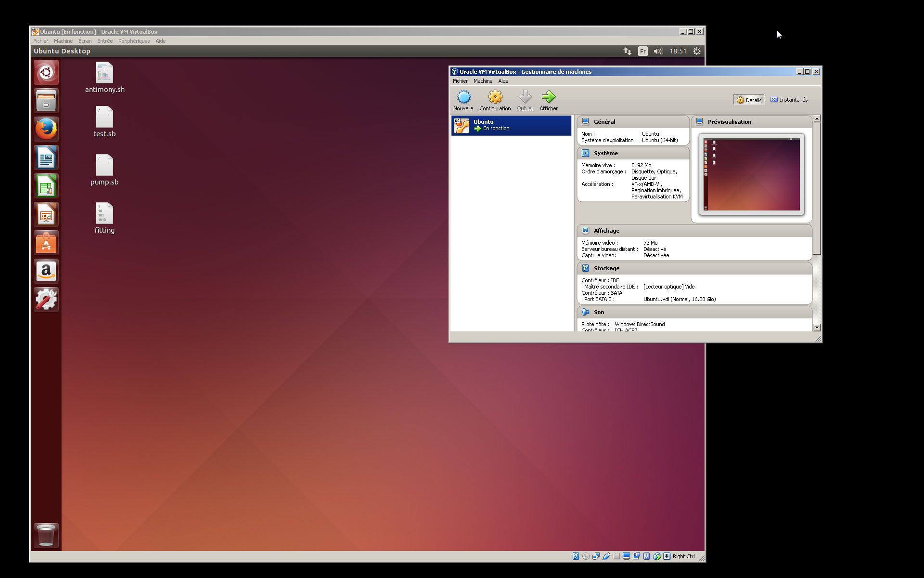
Task: Click '[Lecteur optique] Vide' storage entry
Action: [x=669, y=287]
